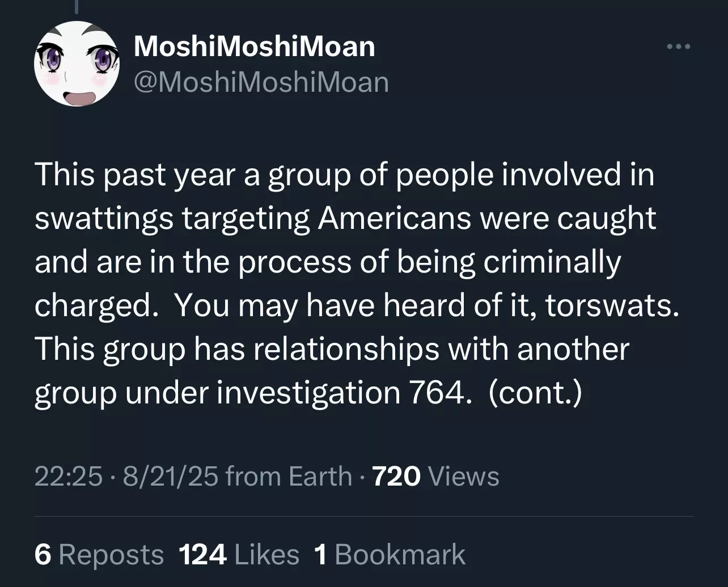Viewport: 728px width, 587px height.
Task: Open the MoshiMoshiMoan anime profile picture
Action: coord(77,63)
